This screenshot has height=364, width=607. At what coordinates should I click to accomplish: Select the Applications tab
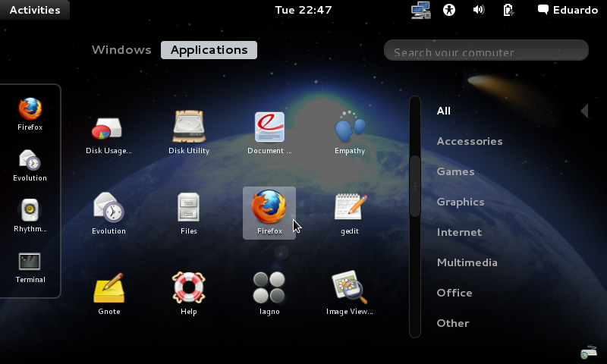click(209, 50)
